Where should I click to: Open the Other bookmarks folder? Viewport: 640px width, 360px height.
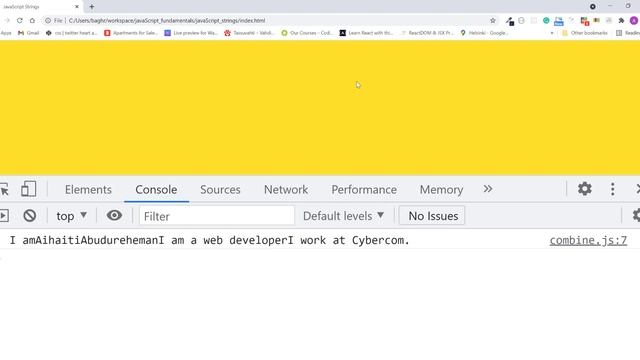[x=585, y=33]
